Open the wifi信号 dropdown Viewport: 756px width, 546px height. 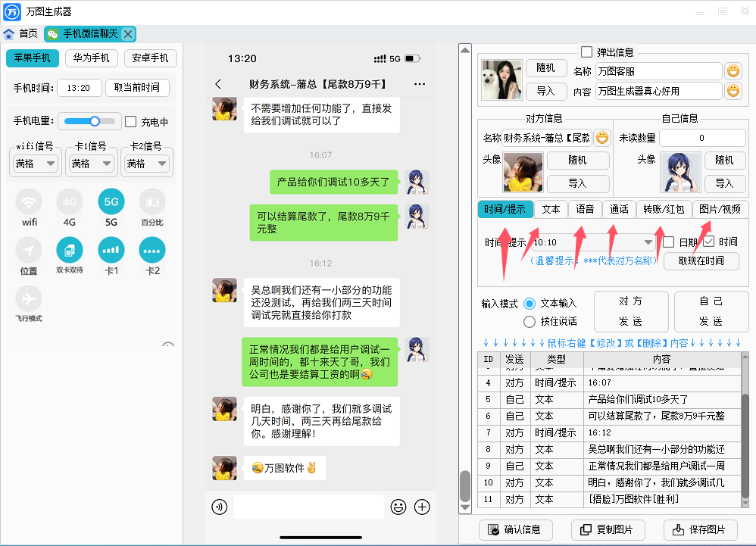35,164
